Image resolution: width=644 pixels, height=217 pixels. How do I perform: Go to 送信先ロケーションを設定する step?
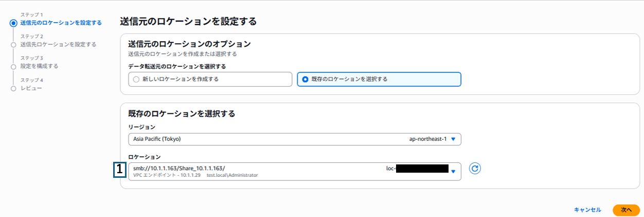point(58,44)
